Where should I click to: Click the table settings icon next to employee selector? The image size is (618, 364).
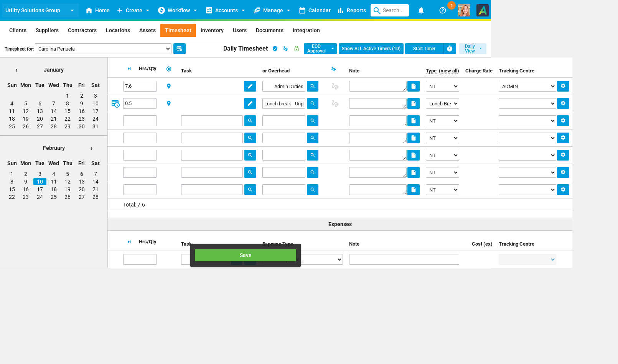[180, 49]
